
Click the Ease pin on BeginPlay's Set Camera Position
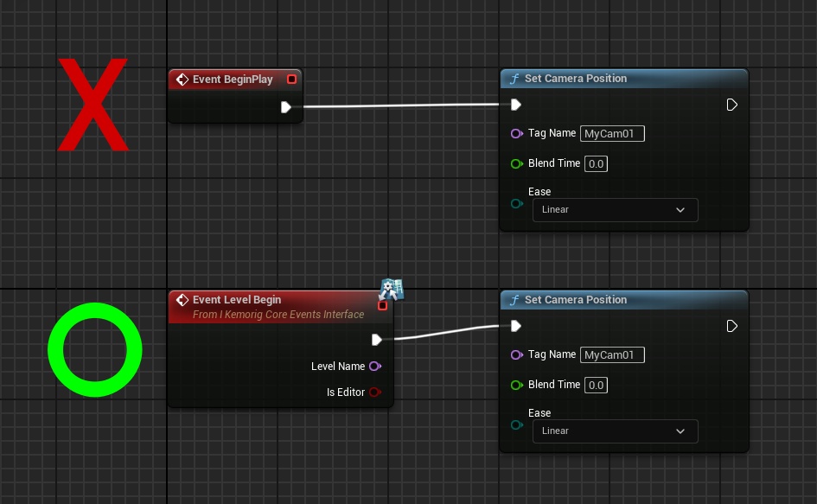point(516,204)
